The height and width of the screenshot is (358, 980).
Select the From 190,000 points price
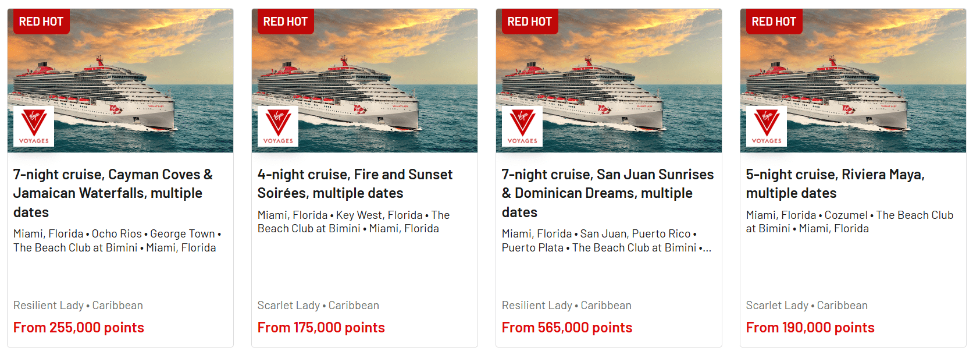[x=810, y=328]
